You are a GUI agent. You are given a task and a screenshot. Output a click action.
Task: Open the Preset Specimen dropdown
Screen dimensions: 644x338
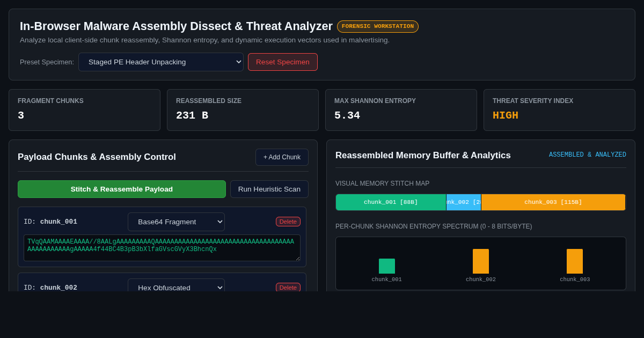coord(161,62)
